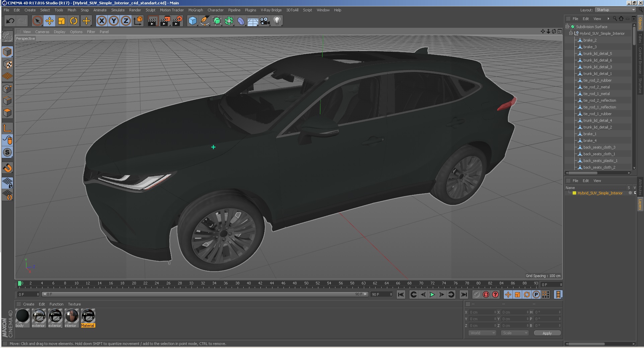The width and height of the screenshot is (644, 348).
Task: Open Create menu in material manager
Action: 28,304
